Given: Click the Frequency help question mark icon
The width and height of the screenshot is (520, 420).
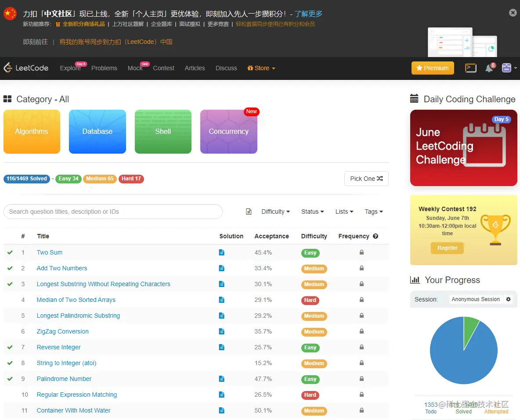Looking at the screenshot, I should [376, 236].
